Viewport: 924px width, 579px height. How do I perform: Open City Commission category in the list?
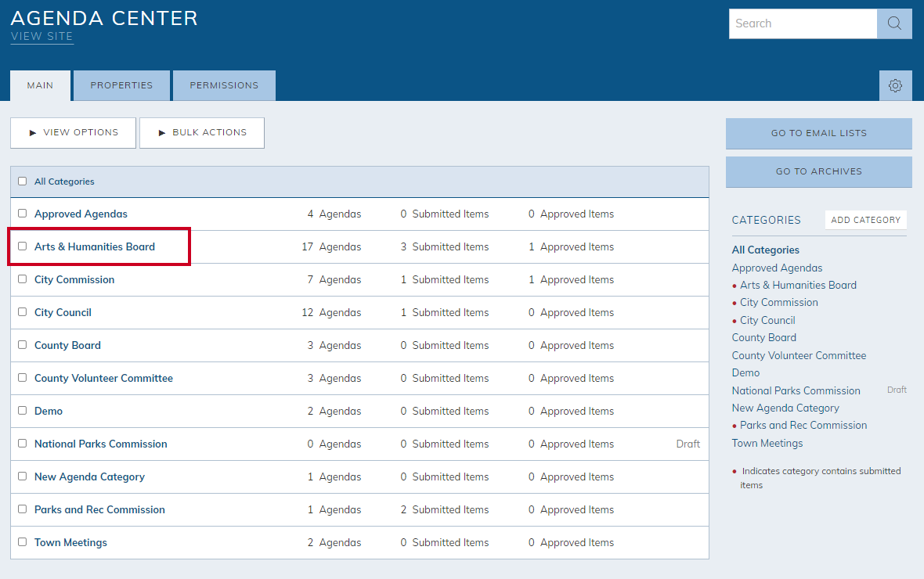click(74, 280)
